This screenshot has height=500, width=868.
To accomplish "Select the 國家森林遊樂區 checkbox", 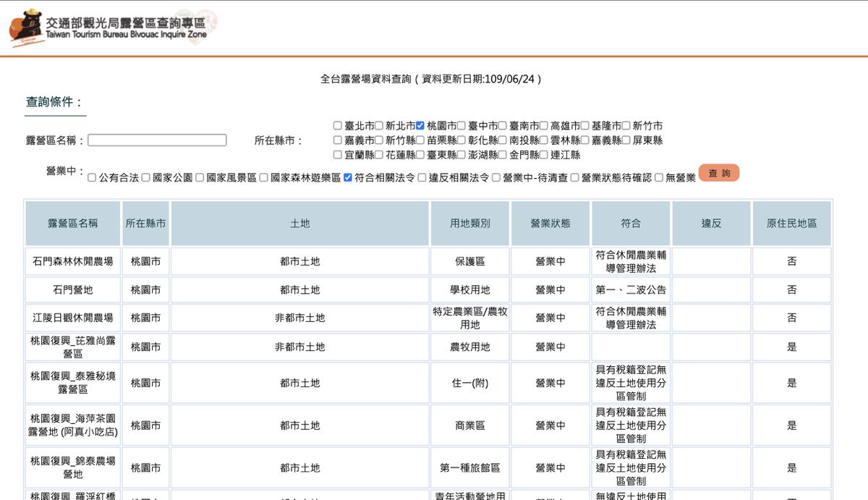I will click(264, 177).
